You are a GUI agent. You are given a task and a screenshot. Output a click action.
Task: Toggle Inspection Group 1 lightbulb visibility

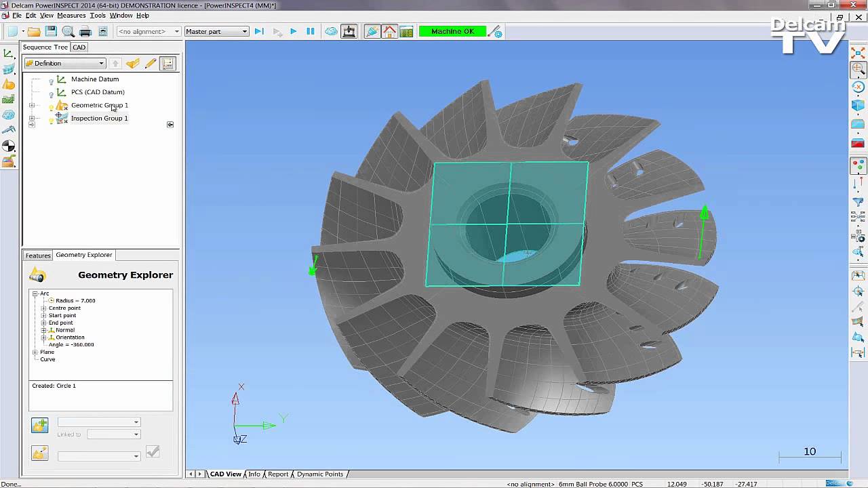(51, 120)
